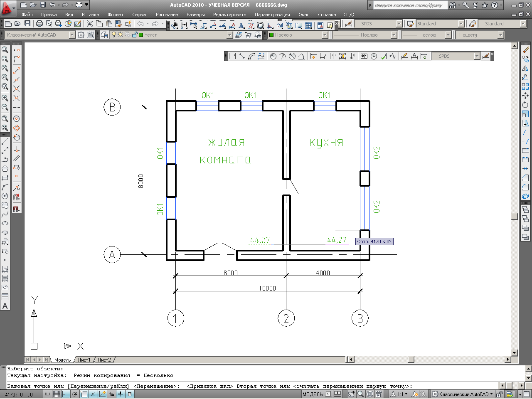The height and width of the screenshot is (399, 532).
Task: Click the binoculars search icon in title bar
Action: (453, 5)
